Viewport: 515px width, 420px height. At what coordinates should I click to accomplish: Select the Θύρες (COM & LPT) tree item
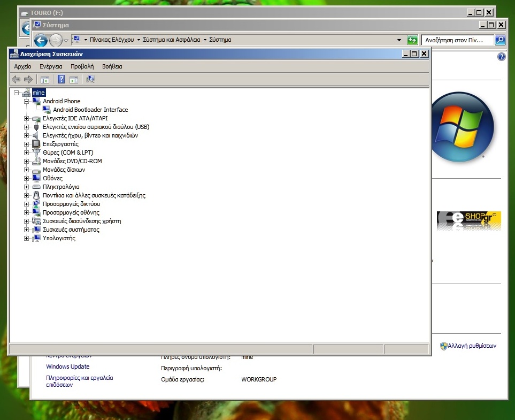pos(67,152)
